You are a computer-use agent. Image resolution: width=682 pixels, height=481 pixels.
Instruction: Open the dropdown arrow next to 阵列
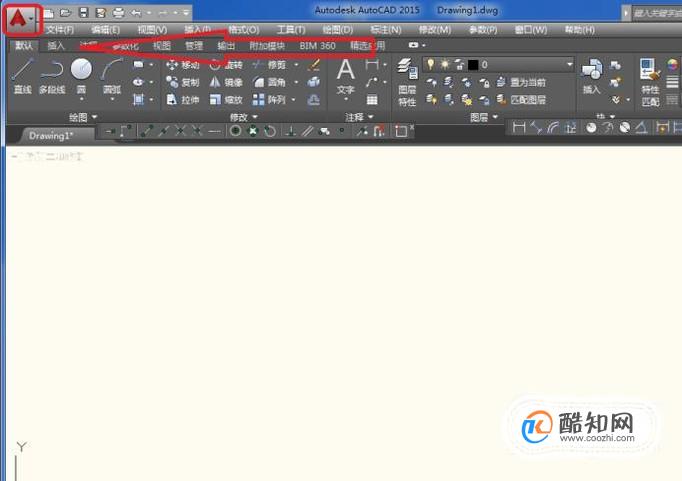(x=293, y=100)
